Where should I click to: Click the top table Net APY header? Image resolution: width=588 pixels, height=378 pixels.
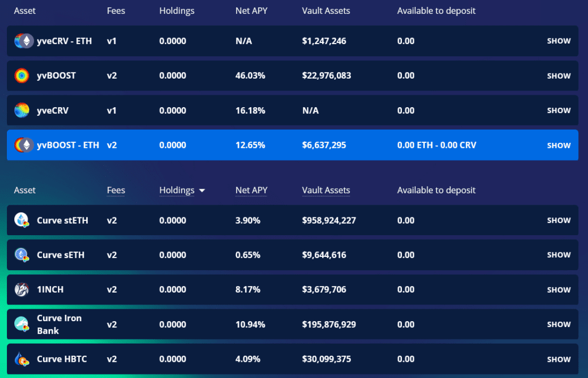252,11
